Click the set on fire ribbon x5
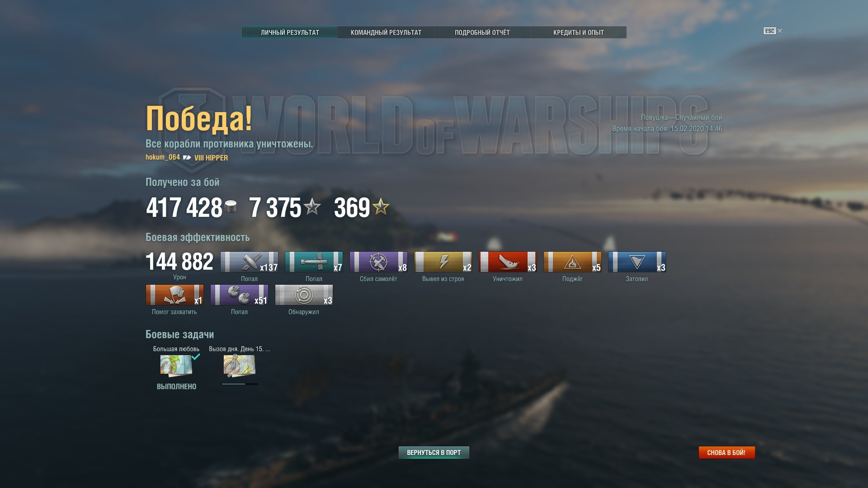Viewport: 868px width, 488px height. point(572,262)
